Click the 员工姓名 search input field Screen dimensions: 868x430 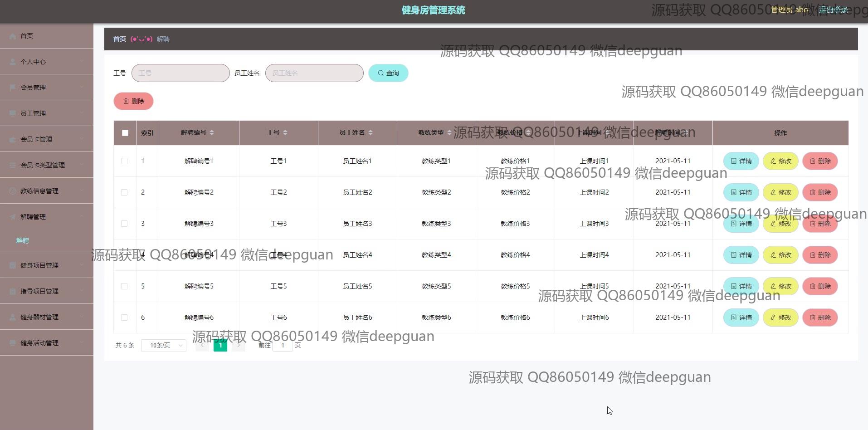click(314, 73)
